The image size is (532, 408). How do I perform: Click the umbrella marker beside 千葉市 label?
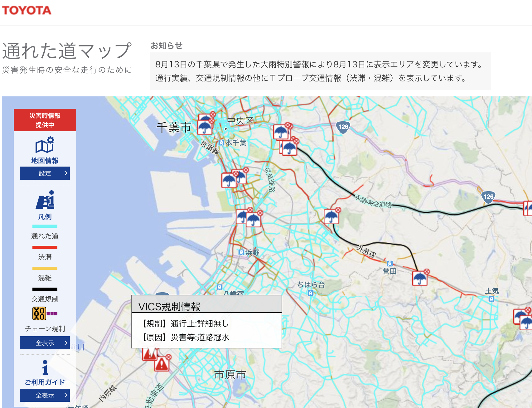tap(205, 127)
